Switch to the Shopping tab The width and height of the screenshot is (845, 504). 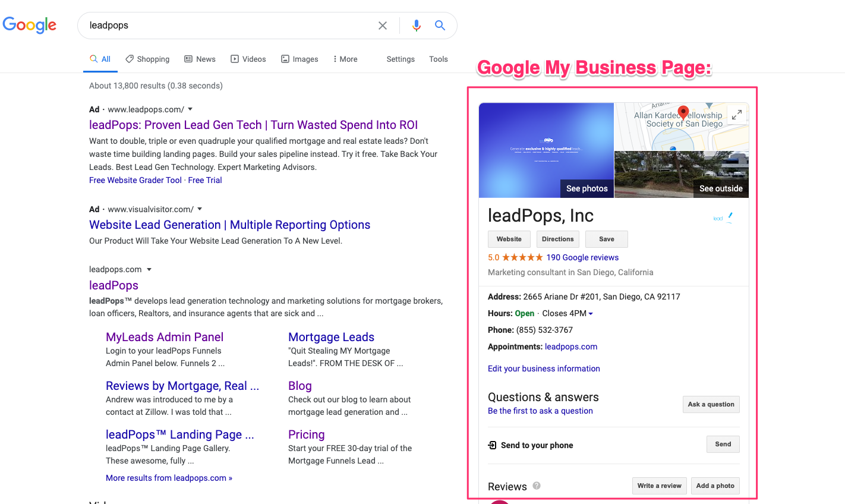[147, 59]
